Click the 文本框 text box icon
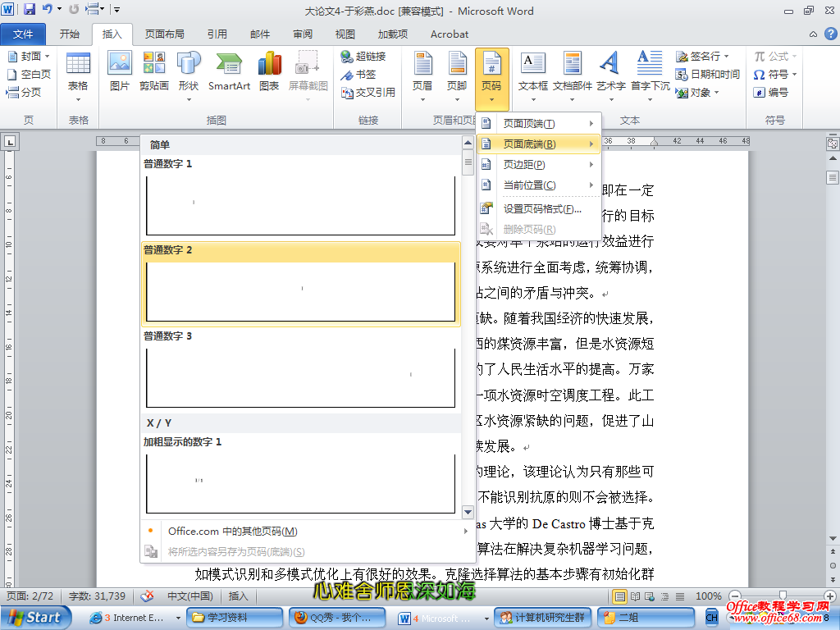Screen dimensions: 840x630 533,71
